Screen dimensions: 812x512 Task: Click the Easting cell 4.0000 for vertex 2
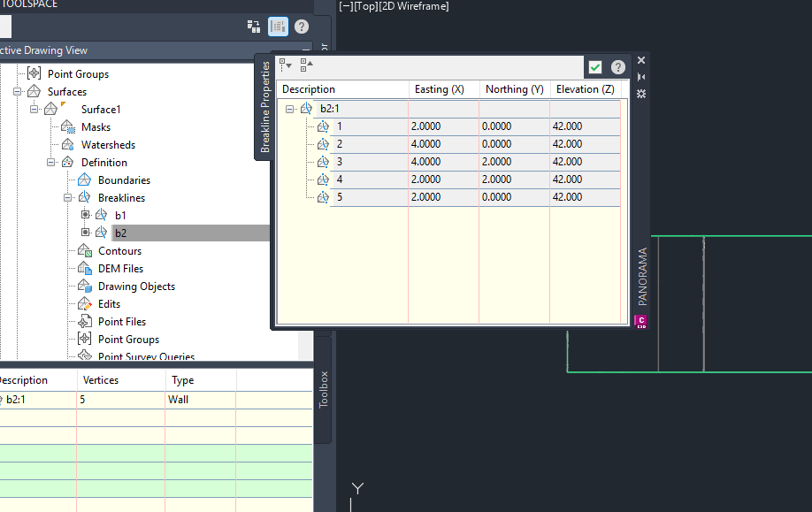click(x=444, y=144)
